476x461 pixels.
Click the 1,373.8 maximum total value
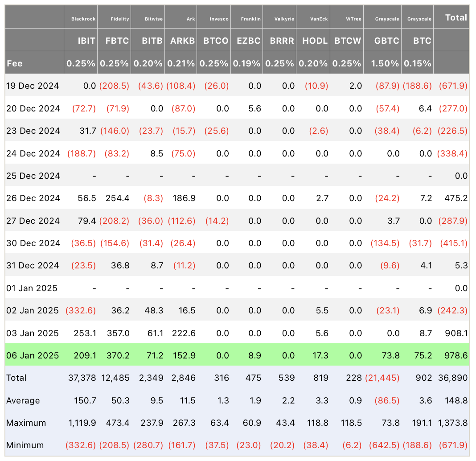(453, 423)
